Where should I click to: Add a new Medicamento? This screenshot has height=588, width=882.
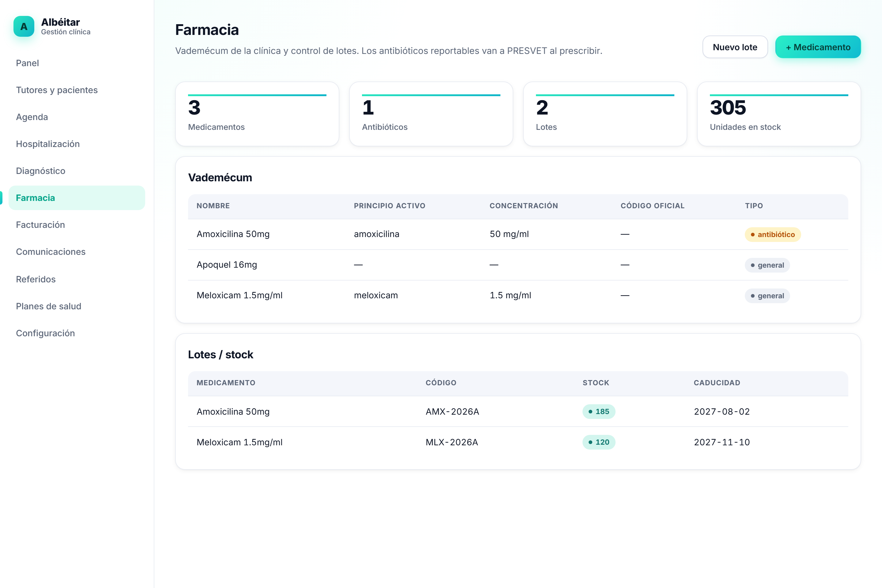pyautogui.click(x=818, y=47)
